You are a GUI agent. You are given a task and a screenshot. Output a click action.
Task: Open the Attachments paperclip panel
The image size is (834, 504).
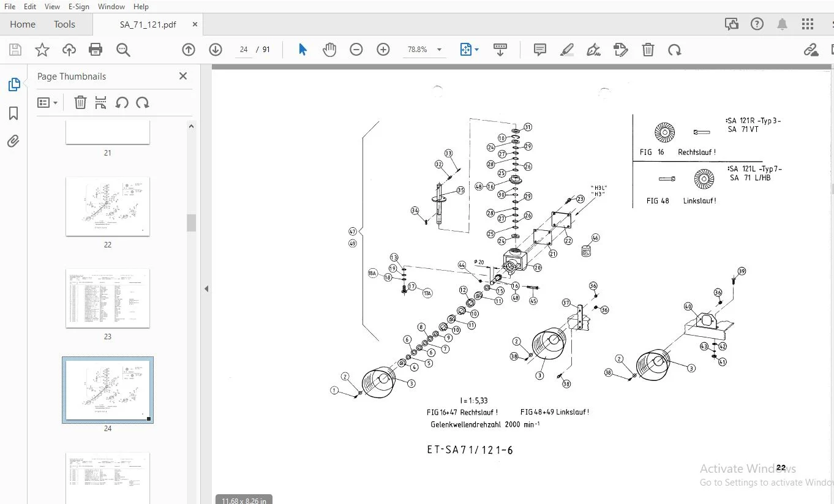click(x=13, y=141)
